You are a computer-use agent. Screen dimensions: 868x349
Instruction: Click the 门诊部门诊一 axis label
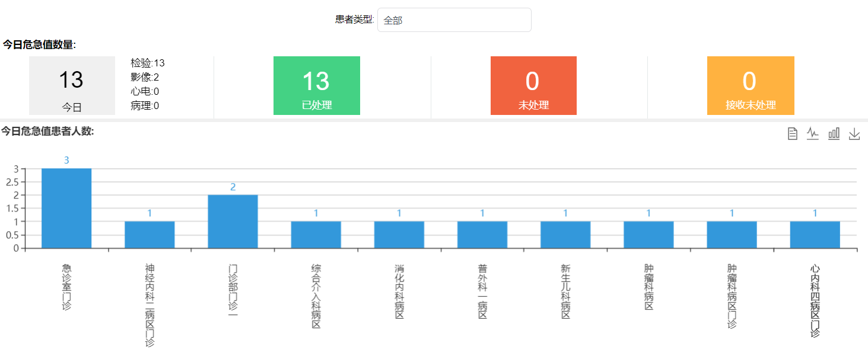pos(233,292)
